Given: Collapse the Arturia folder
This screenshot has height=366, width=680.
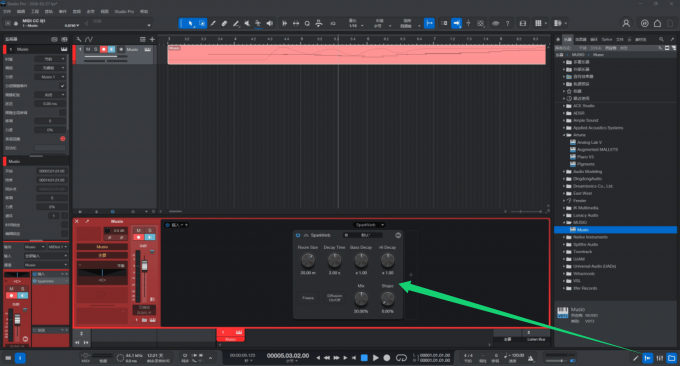Looking at the screenshot, I should pos(564,135).
